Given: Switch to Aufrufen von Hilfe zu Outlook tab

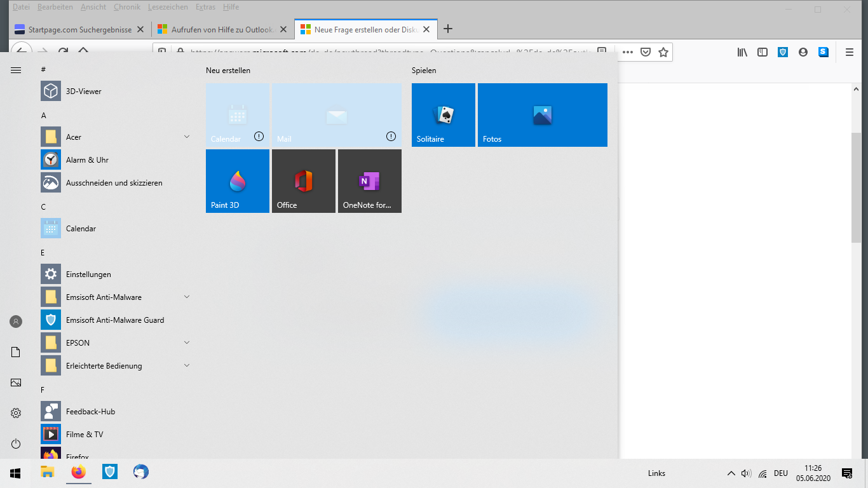Looking at the screenshot, I should pyautogui.click(x=222, y=29).
